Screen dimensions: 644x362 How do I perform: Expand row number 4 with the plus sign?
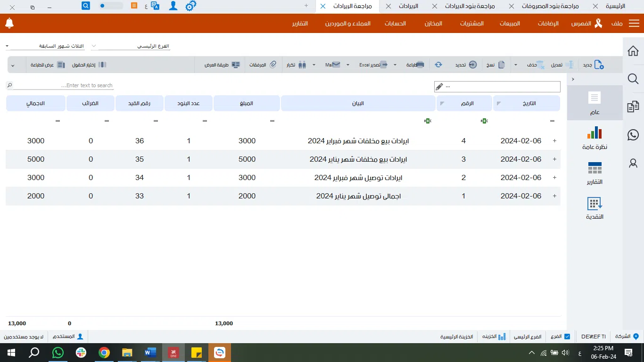click(x=554, y=141)
